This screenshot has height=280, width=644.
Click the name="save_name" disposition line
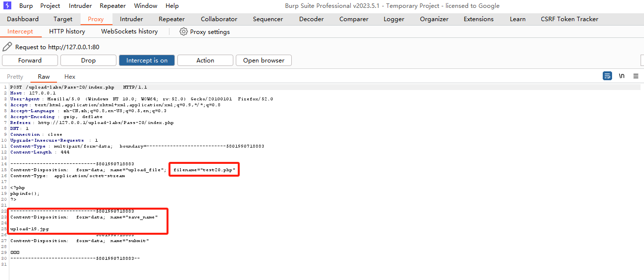(x=84, y=217)
